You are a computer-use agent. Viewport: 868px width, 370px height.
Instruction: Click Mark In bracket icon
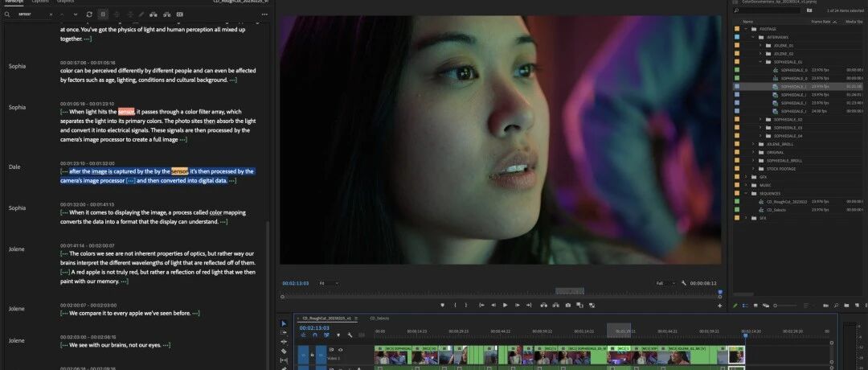455,305
